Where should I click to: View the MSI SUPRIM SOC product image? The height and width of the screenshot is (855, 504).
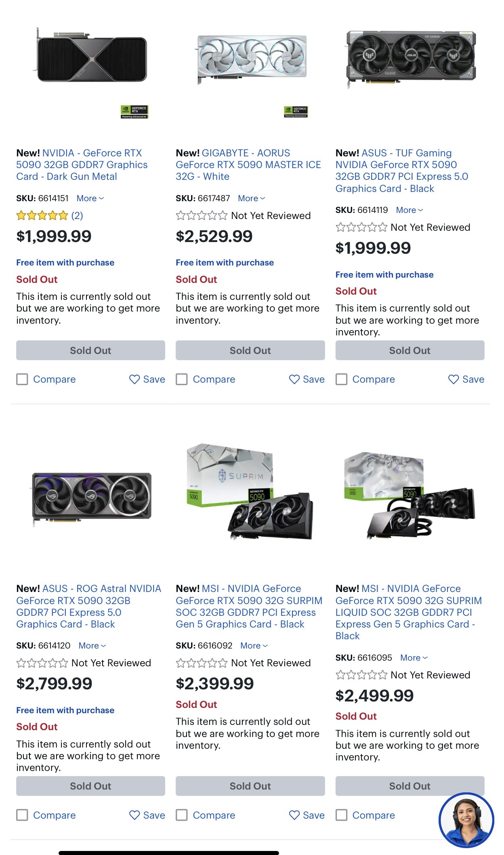click(x=250, y=492)
